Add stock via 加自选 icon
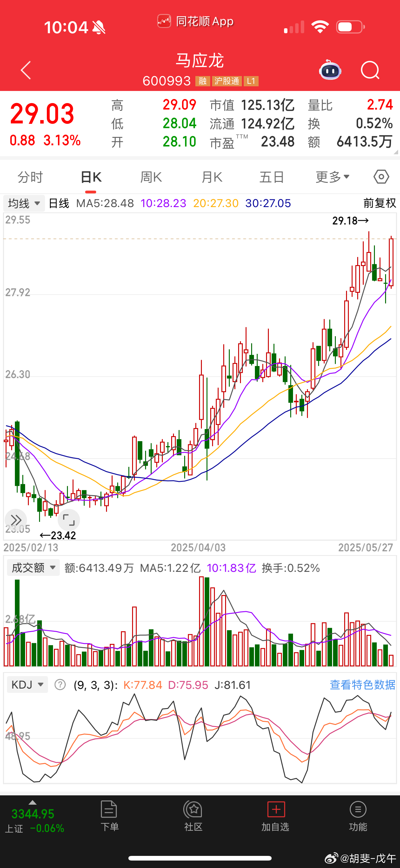400x868 pixels. click(x=275, y=816)
